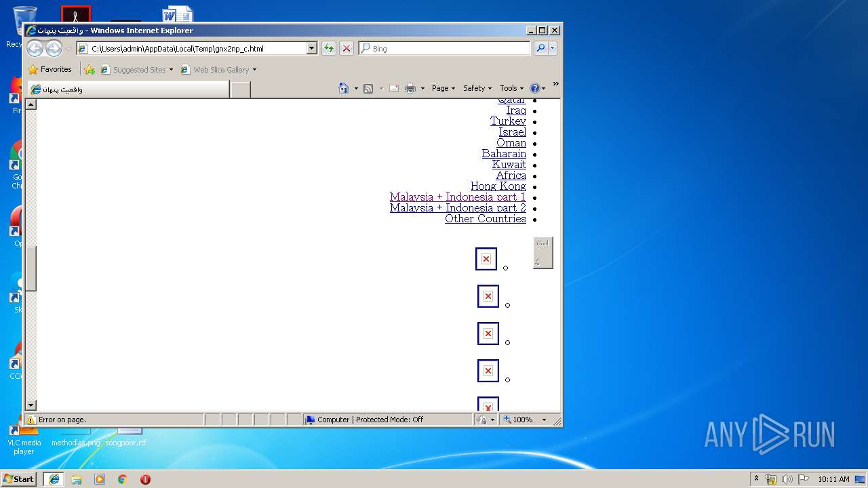Open the Start menu
The width and height of the screenshot is (868, 488).
(x=19, y=479)
